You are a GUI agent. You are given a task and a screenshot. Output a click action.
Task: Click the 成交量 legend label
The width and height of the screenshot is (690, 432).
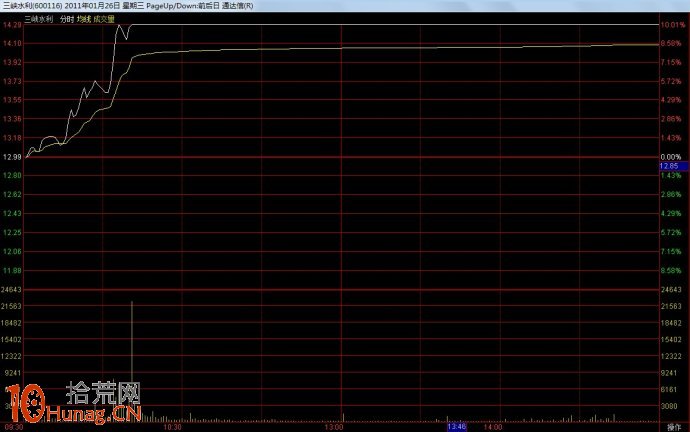click(104, 19)
